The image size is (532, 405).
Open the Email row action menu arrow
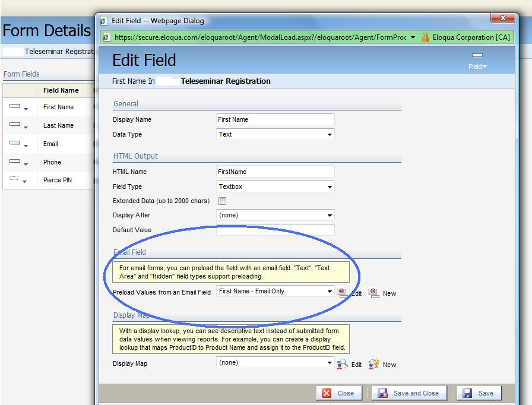click(x=26, y=145)
